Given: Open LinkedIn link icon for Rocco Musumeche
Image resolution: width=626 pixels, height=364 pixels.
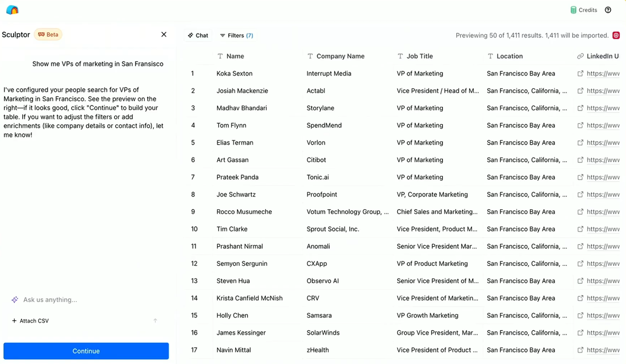Looking at the screenshot, I should point(580,212).
